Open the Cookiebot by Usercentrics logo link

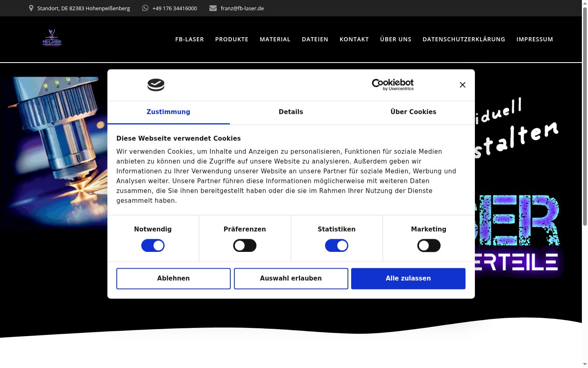pos(393,85)
